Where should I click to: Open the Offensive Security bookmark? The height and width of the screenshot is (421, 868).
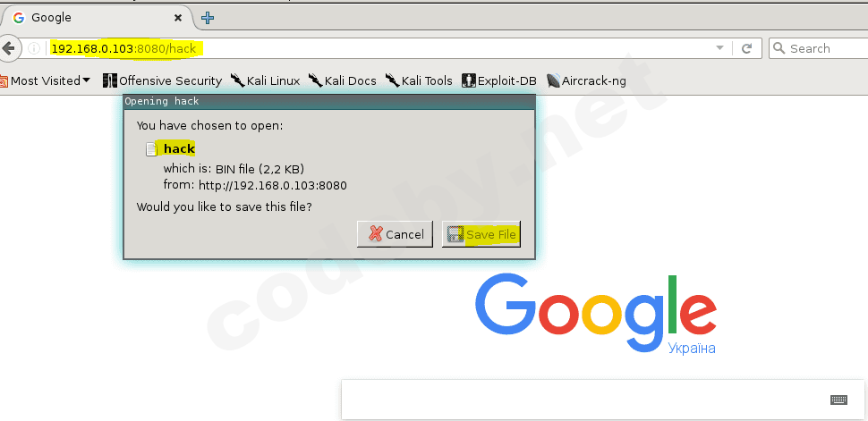click(162, 80)
